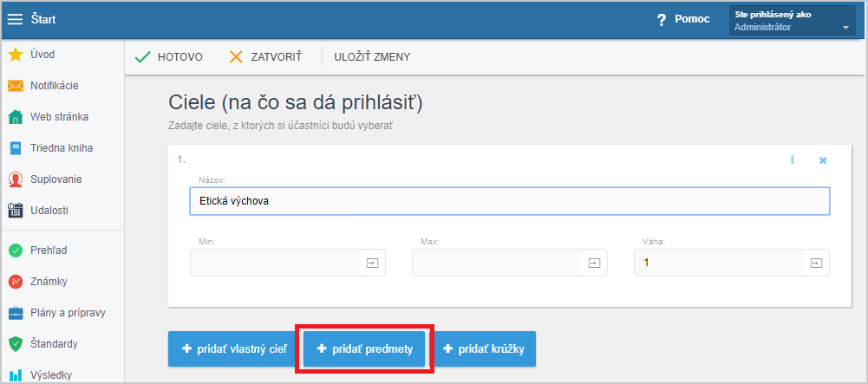Open Triedna kniha notebook icon
Viewport: 868px width, 384px height.
16,148
